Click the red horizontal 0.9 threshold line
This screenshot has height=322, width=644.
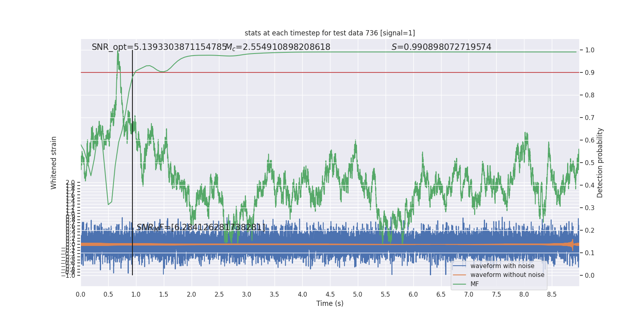[330, 72]
